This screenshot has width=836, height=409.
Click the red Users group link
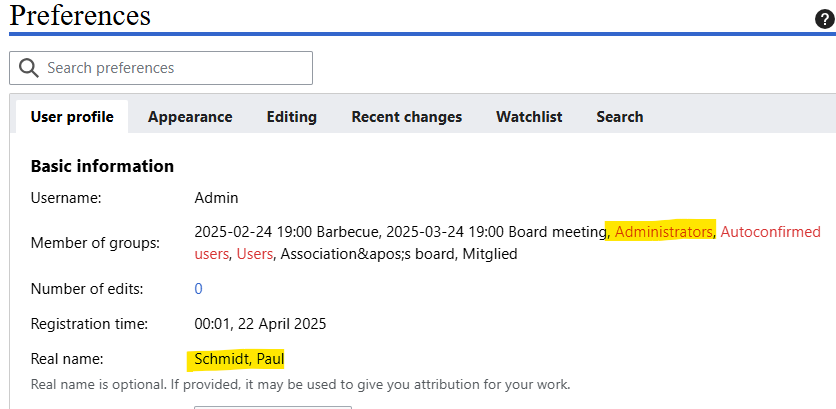click(x=254, y=254)
